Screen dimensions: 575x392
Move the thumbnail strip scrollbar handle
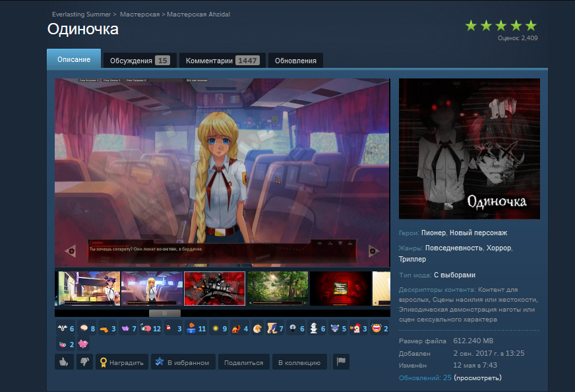coord(165,313)
